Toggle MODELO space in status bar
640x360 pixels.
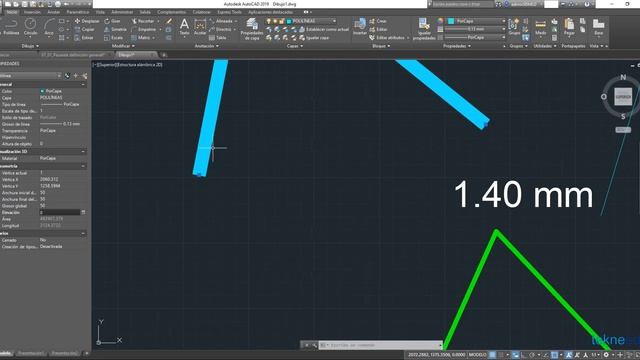click(x=477, y=355)
